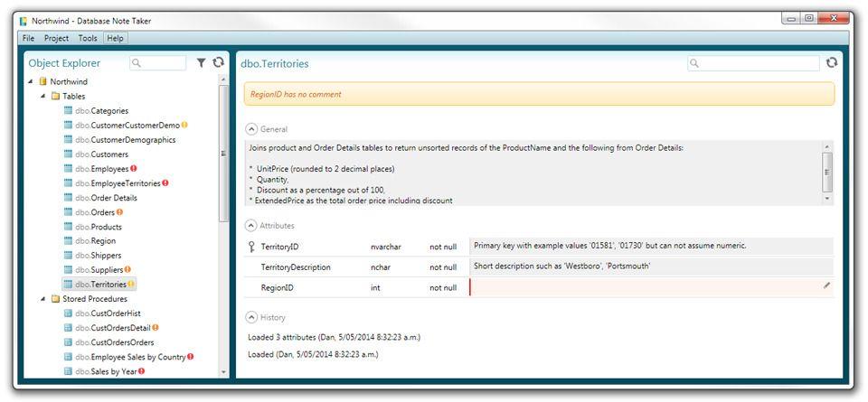The image size is (868, 402).
Task: Click General text box scroll down arrow
Action: pos(827,198)
